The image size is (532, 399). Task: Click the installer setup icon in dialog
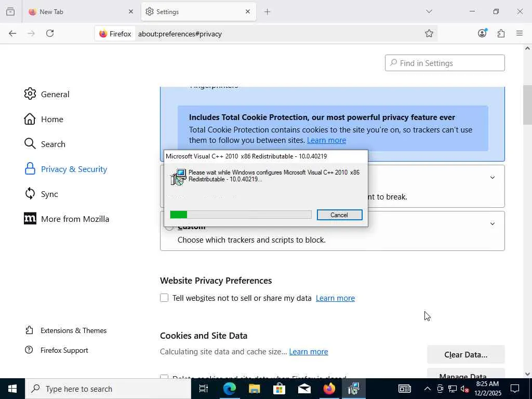click(178, 177)
